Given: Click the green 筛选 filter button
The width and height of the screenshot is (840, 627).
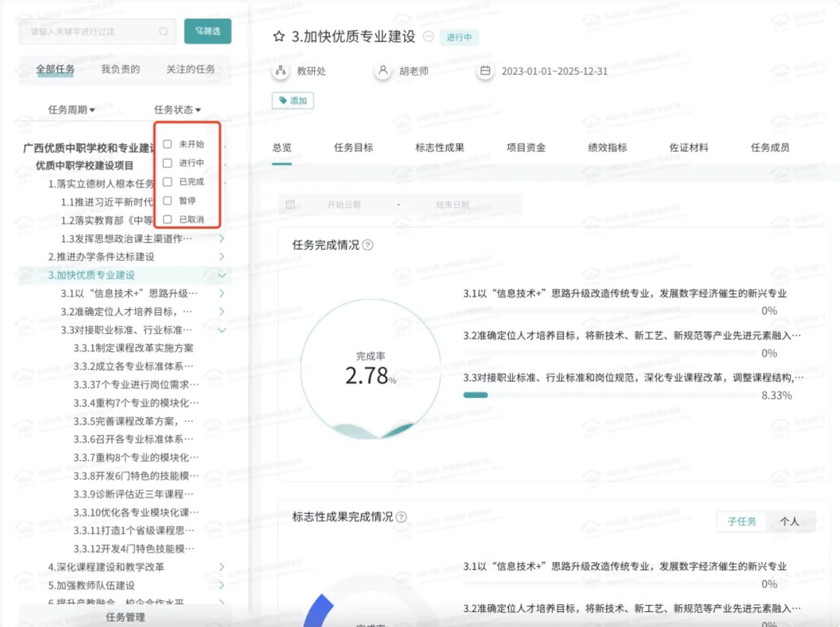Looking at the screenshot, I should [x=208, y=31].
